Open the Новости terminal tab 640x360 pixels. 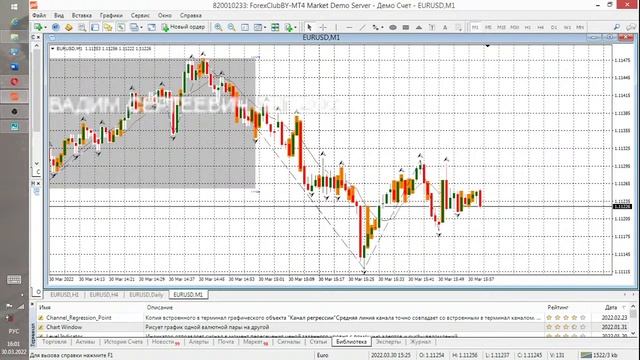165,342
